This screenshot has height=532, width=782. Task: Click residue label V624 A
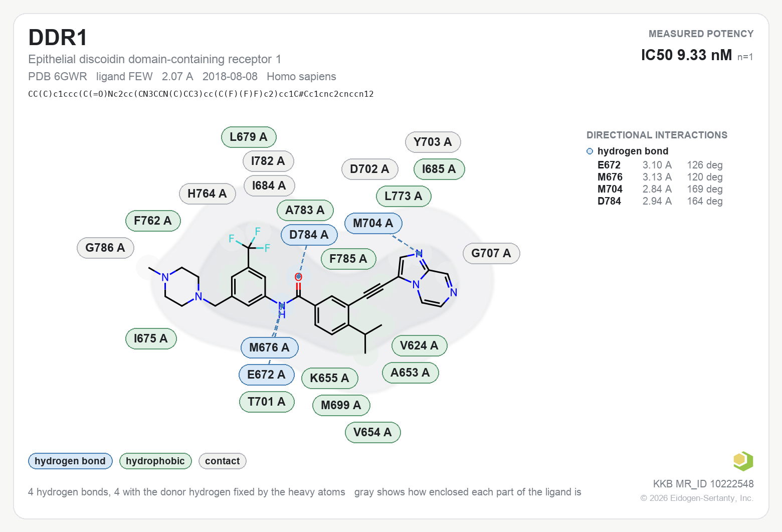pyautogui.click(x=419, y=345)
